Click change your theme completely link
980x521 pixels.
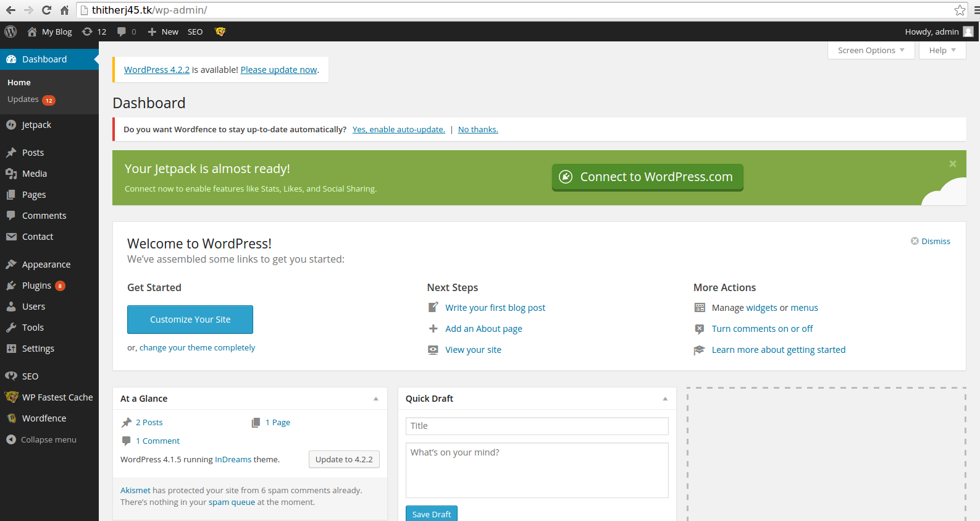click(x=197, y=347)
